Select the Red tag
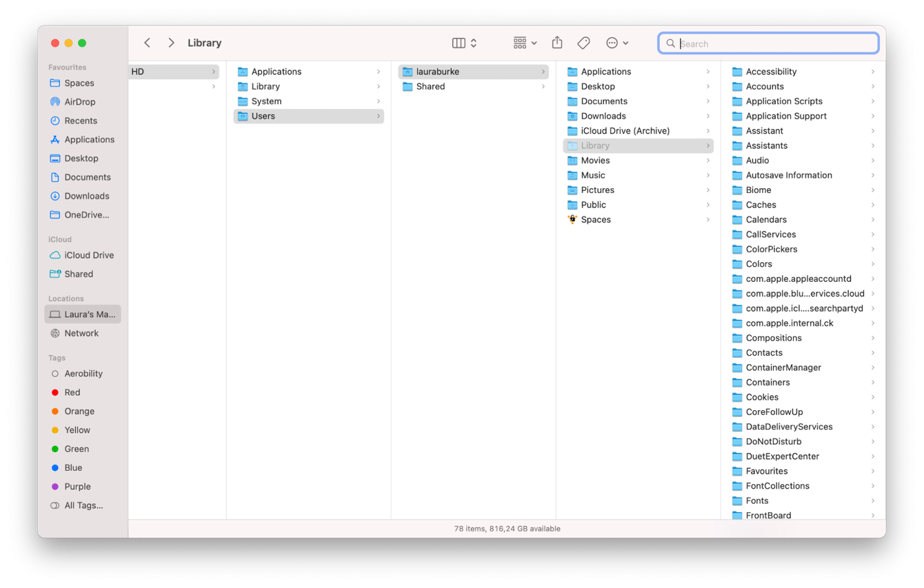 pyautogui.click(x=72, y=392)
